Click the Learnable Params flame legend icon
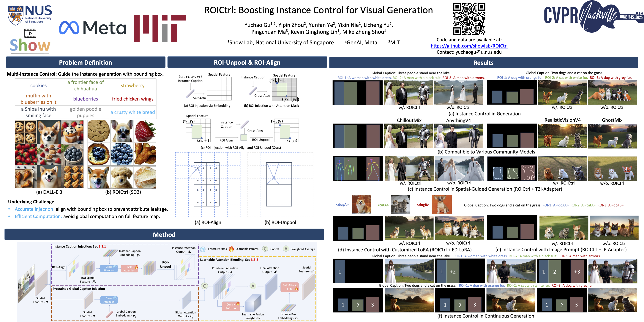This screenshot has width=644, height=322. click(x=231, y=249)
